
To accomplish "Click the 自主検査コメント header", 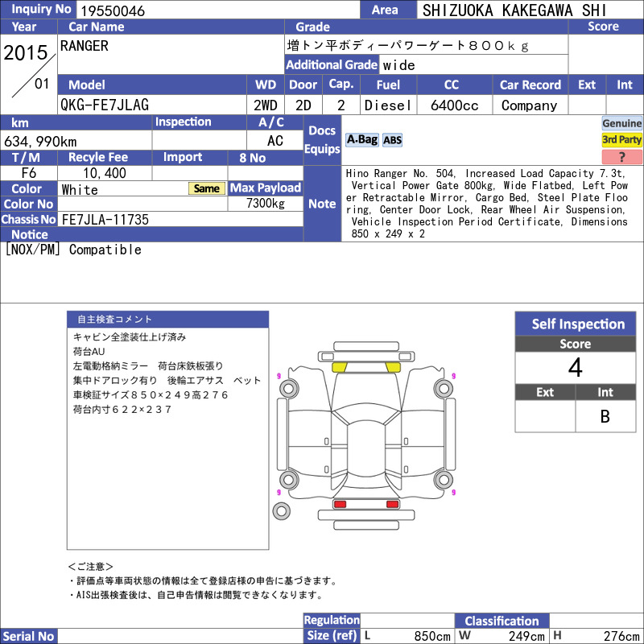I will point(168,320).
